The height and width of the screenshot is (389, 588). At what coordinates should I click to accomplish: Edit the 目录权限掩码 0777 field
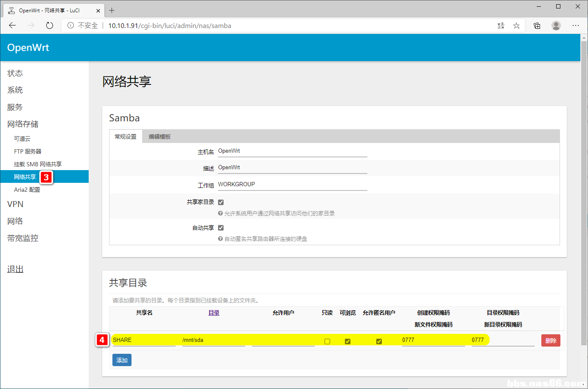coord(503,340)
